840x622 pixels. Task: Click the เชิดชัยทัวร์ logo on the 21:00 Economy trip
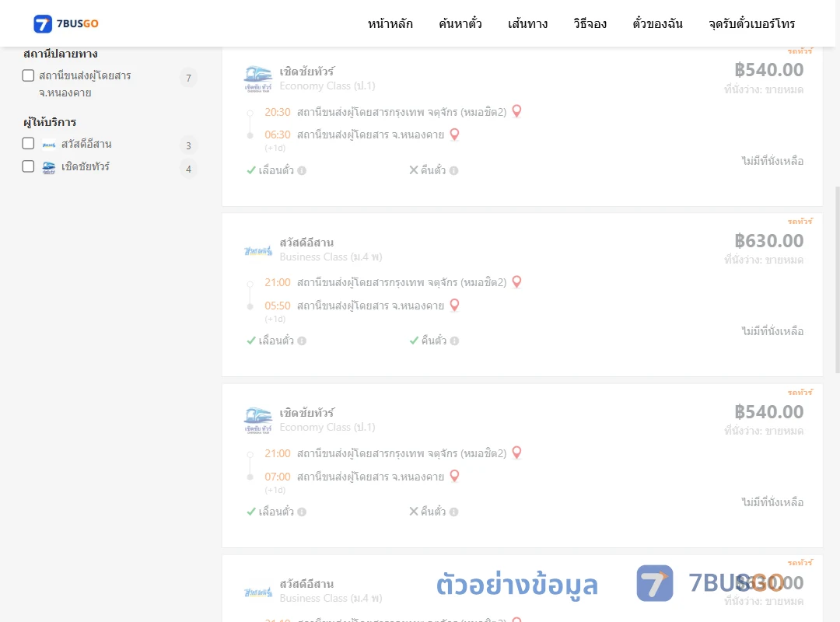(258, 420)
